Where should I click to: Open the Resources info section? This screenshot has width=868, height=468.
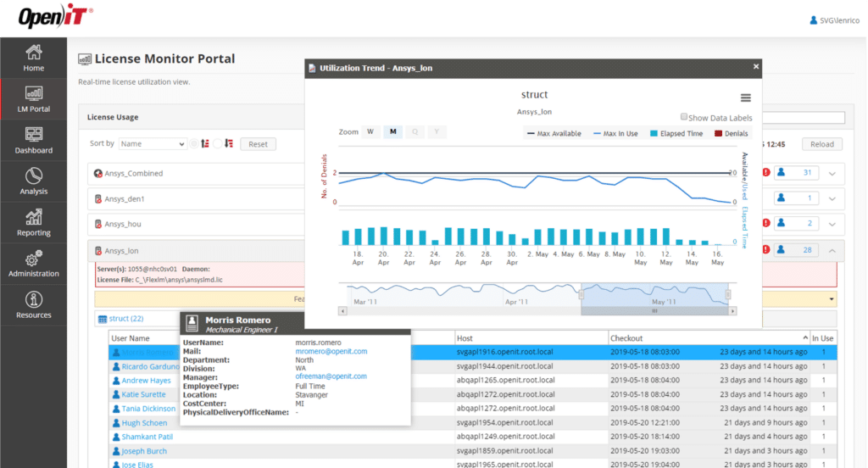click(34, 304)
